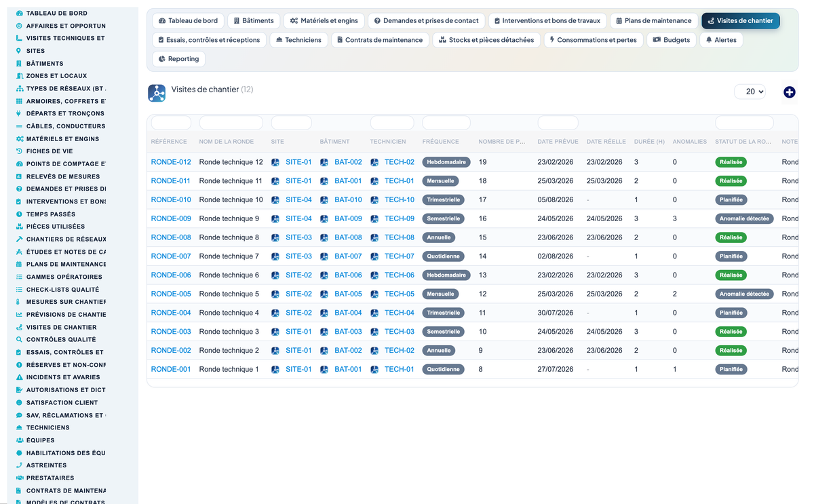Viewport: 814px width, 504px height.
Task: Click the real date "24/05/2026" in RONDE-003 row
Action: (x=604, y=332)
